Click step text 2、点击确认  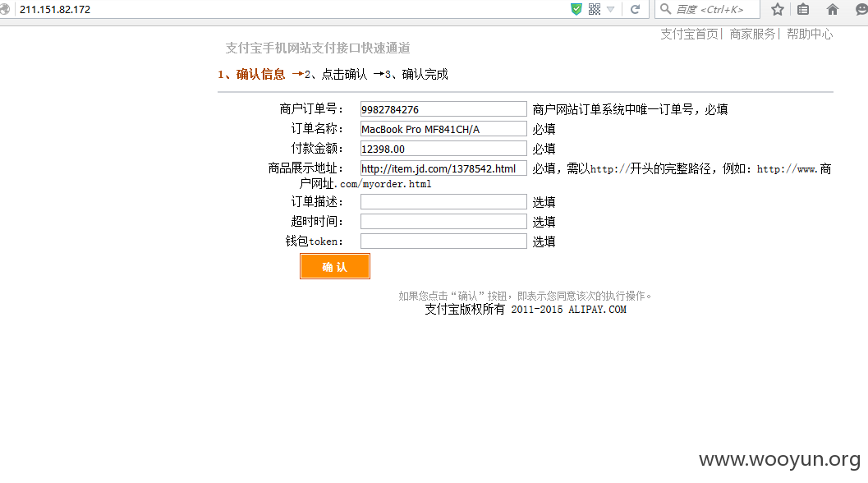tap(336, 74)
